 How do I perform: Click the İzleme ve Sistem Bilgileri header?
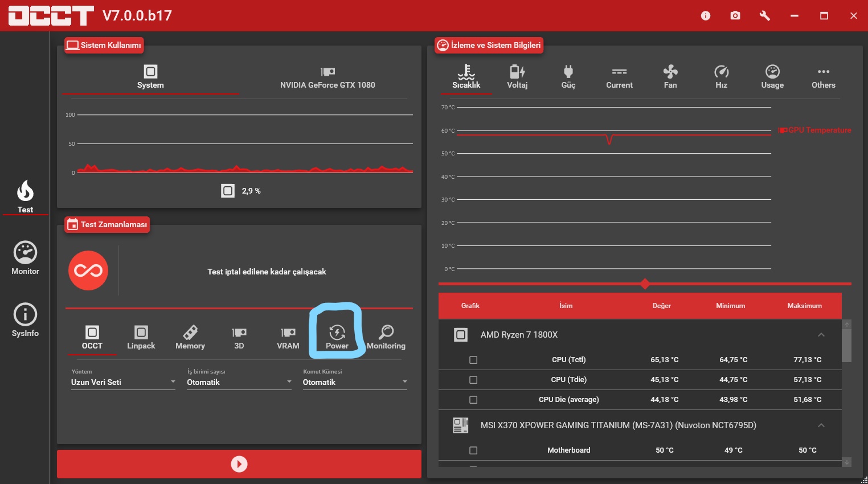(489, 45)
